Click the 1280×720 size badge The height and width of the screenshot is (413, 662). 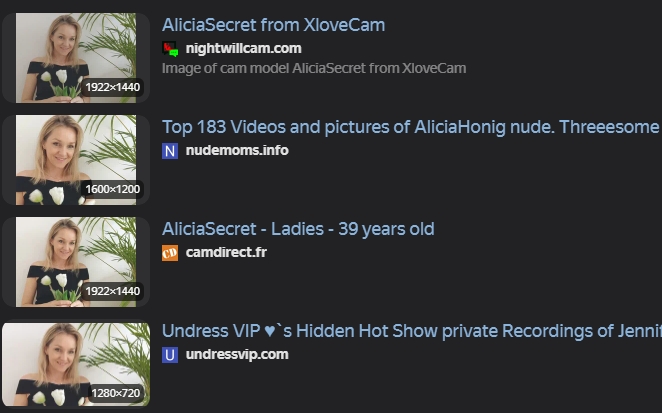115,393
